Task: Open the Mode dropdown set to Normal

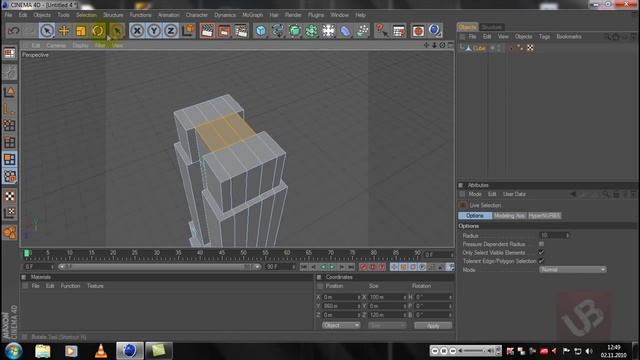Action: [x=573, y=269]
